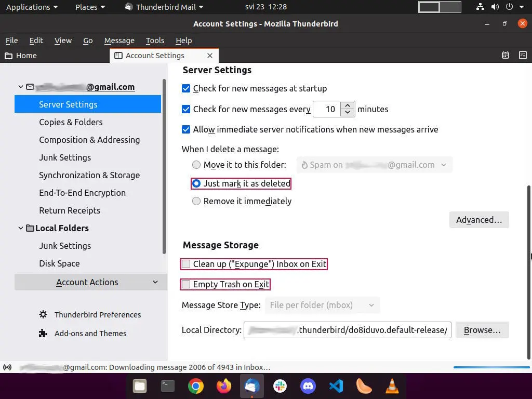Open the Message Store Type dropdown
This screenshot has height=399, width=532.
322,305
